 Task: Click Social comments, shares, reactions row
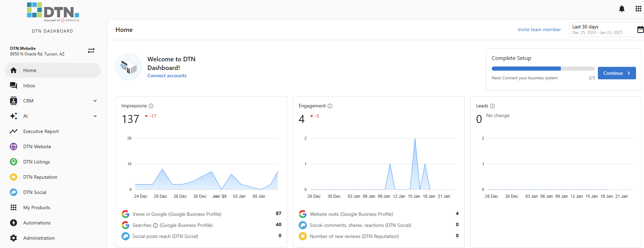379,225
